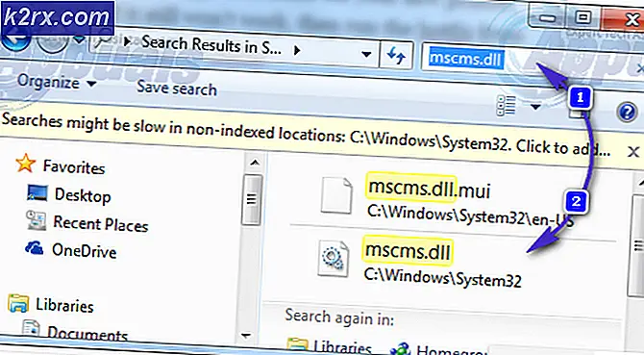Click the C:\Windows\System32 path under mscms.dll

[443, 278]
